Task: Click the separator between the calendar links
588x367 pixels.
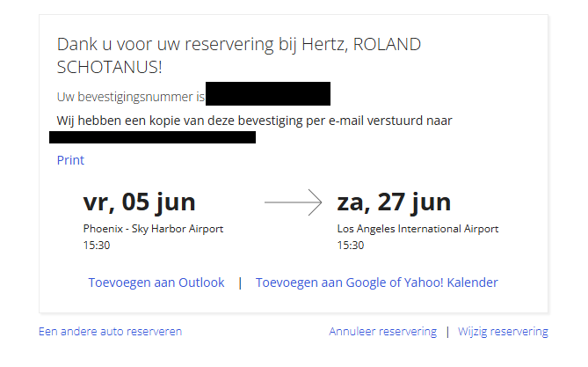Action: click(240, 283)
